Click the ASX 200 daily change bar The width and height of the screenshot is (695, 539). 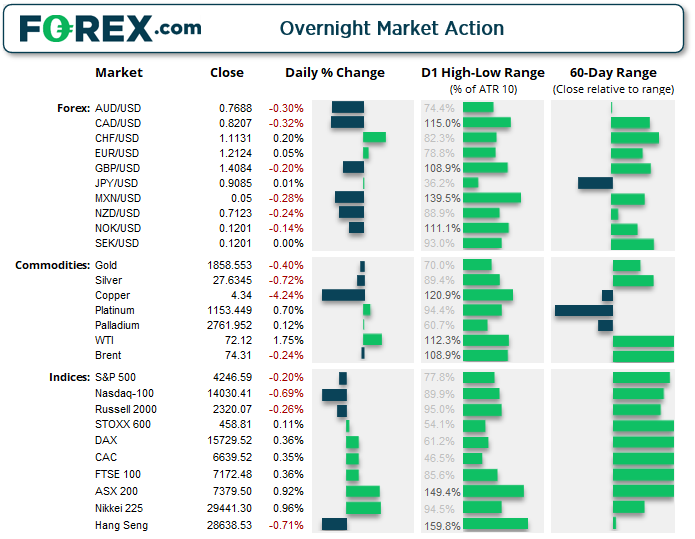click(362, 492)
